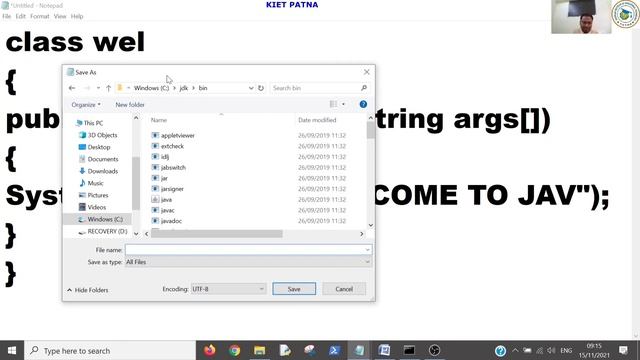Click the search magnifier icon

[364, 88]
